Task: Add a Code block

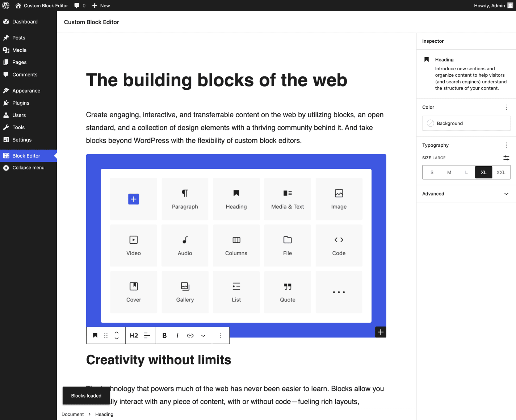Action: coord(339,245)
